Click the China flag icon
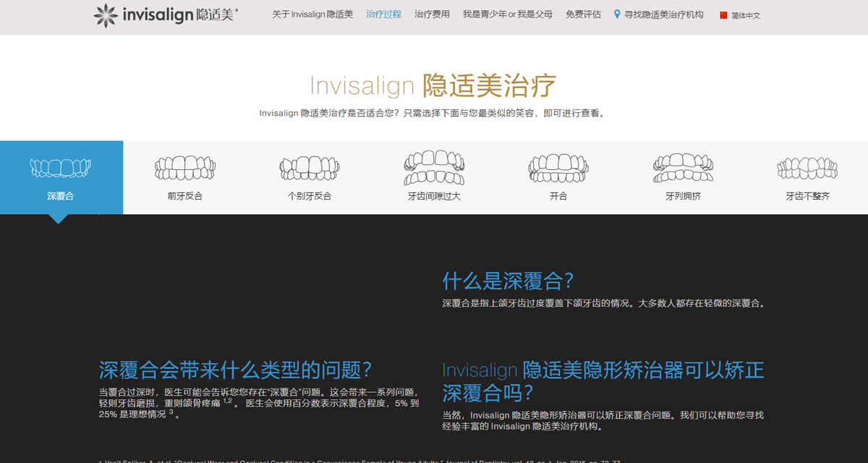Image resolution: width=868 pixels, height=463 pixels. point(723,15)
